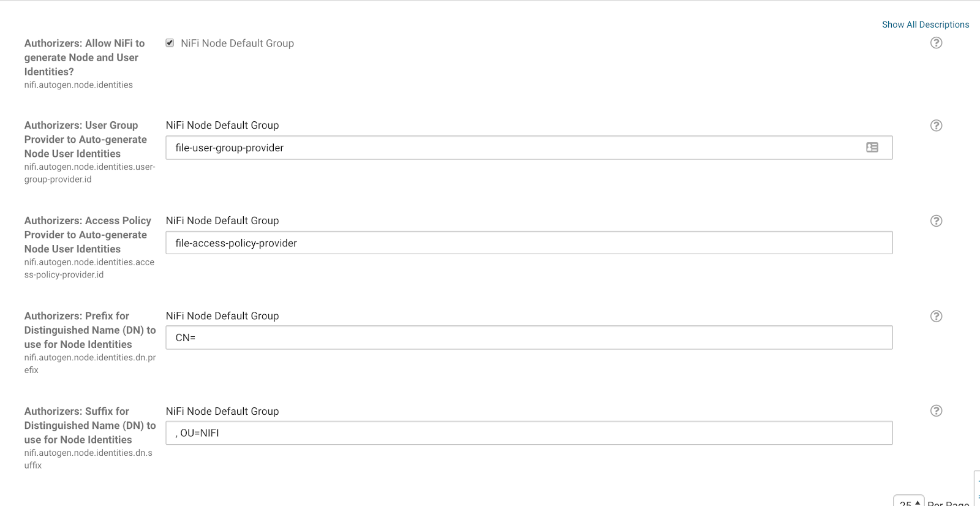Show help for User Group Provider setting
The width and height of the screenshot is (980, 506).
tap(936, 126)
